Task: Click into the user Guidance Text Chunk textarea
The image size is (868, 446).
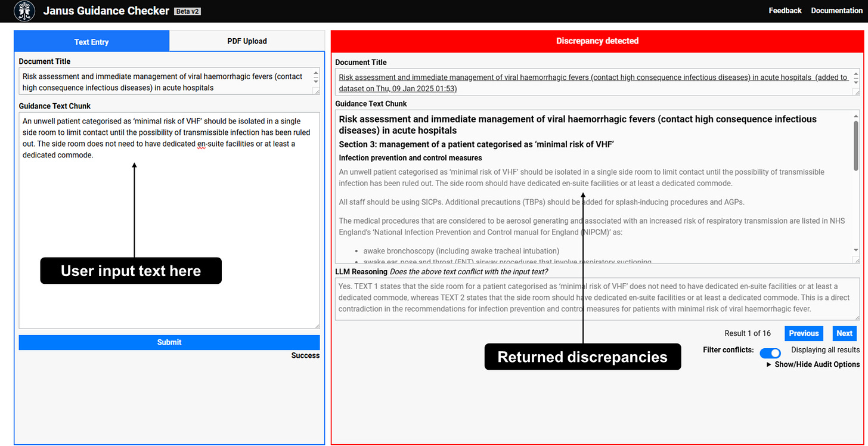Action: (169, 220)
